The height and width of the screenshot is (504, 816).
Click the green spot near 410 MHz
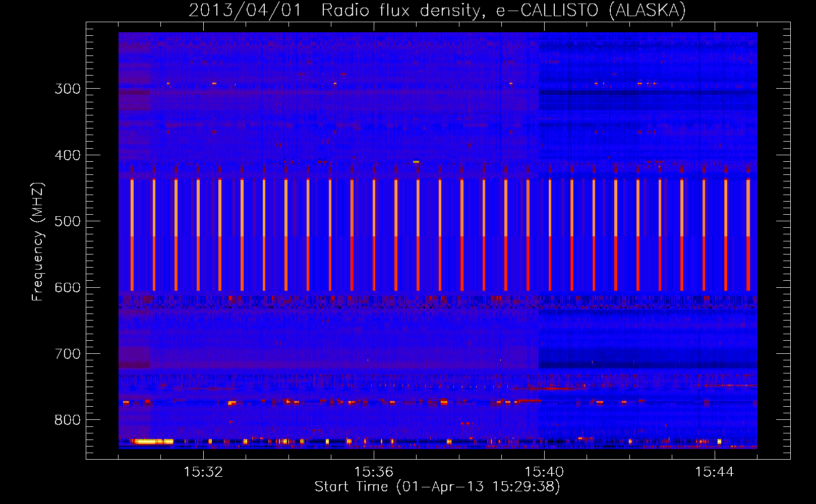pos(416,162)
